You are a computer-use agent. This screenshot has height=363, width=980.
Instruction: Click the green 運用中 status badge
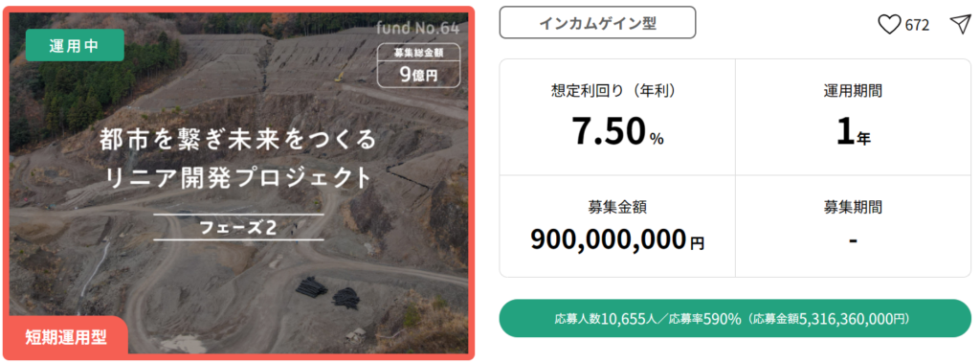pyautogui.click(x=75, y=45)
